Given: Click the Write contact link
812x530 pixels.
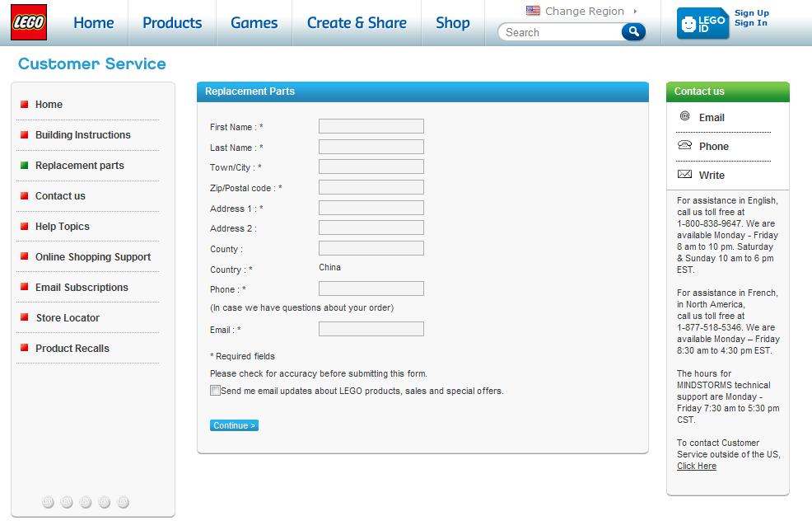Looking at the screenshot, I should point(712,175).
